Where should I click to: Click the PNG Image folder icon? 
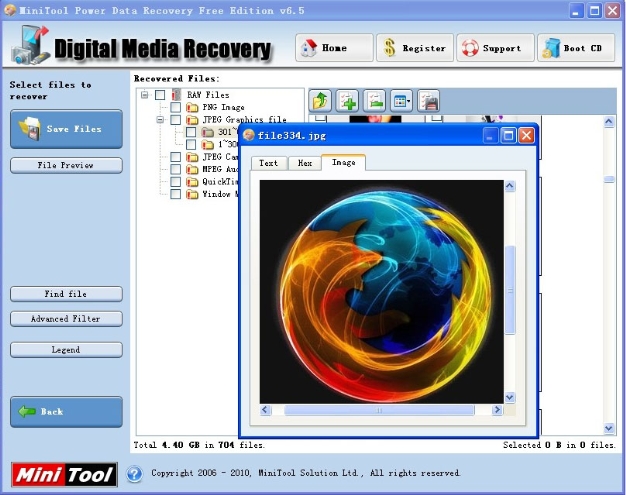(x=192, y=107)
